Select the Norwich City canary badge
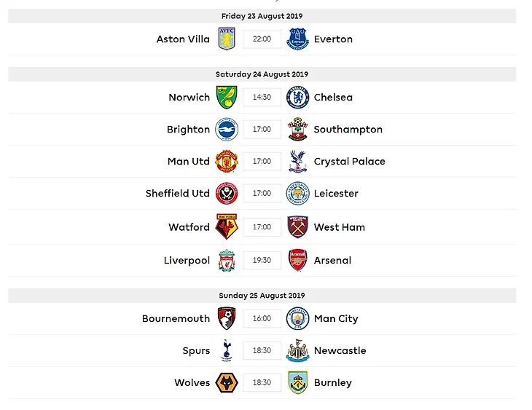 [227, 98]
